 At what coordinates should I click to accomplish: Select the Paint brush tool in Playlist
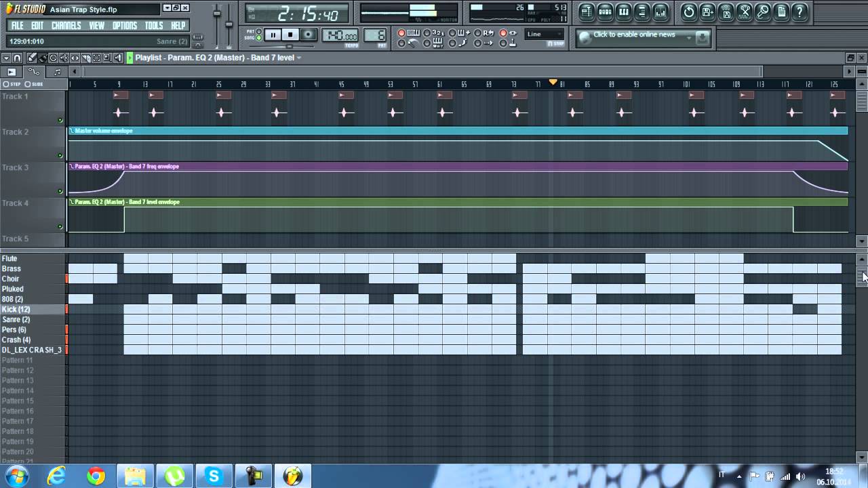coord(43,58)
